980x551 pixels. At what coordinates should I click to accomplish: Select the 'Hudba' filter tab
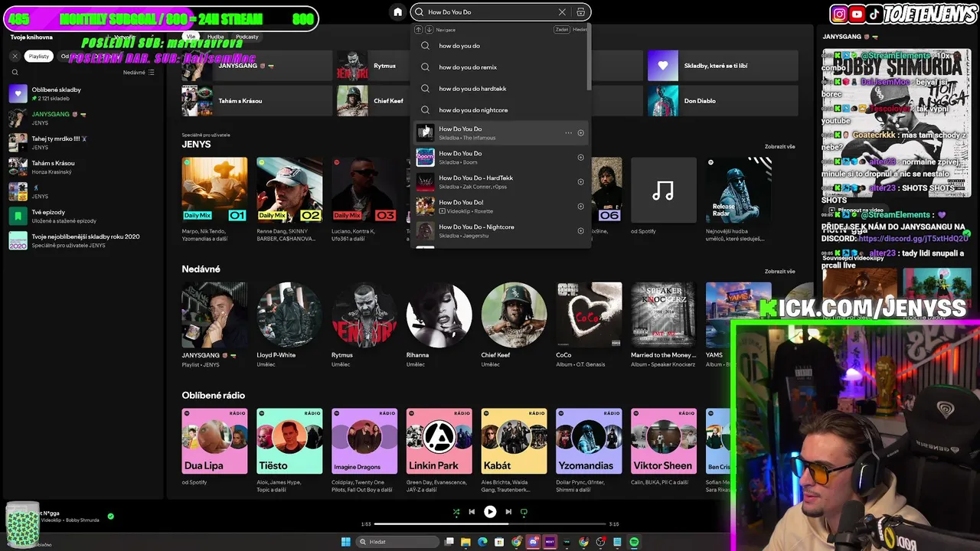(215, 37)
